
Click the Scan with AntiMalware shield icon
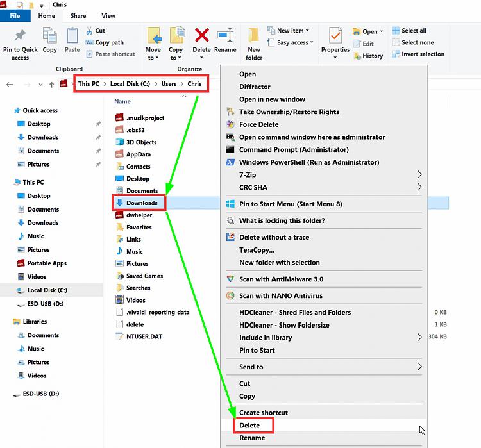230,279
